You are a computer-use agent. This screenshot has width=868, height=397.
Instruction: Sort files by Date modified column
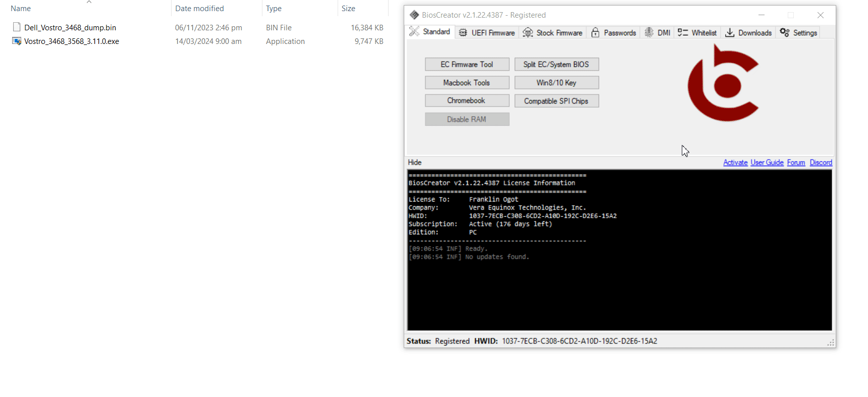[x=199, y=9]
